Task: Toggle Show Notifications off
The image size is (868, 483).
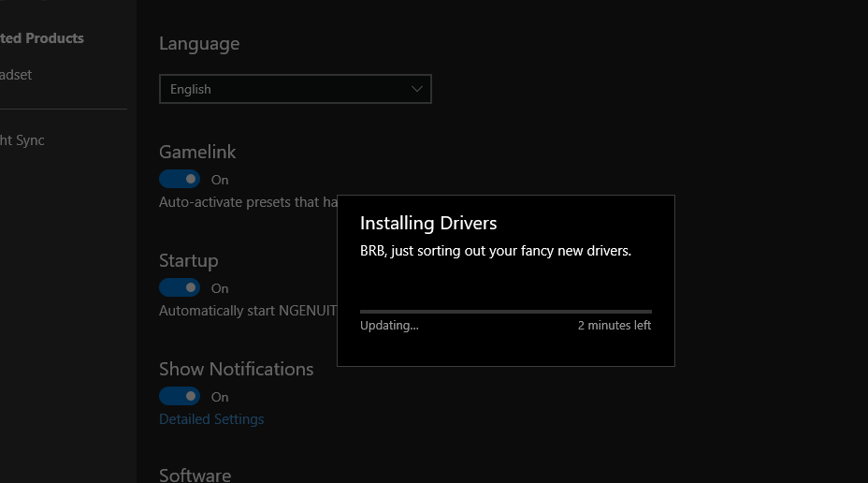Action: tap(180, 396)
